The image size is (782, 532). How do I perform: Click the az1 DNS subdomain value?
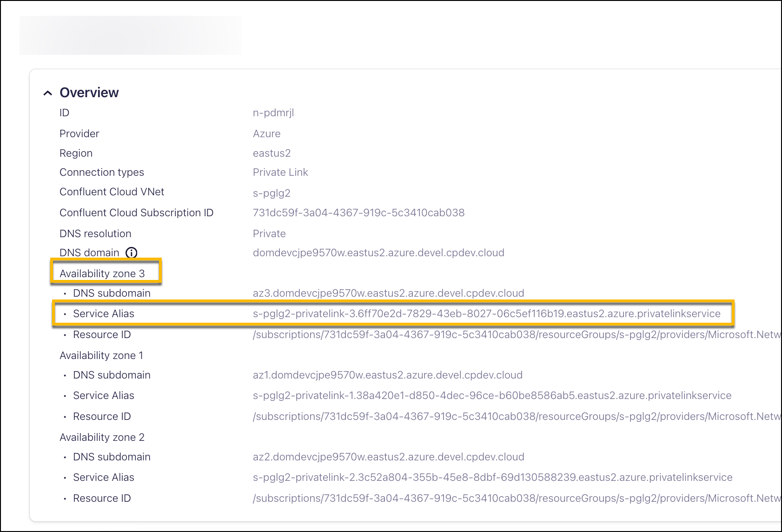point(387,375)
